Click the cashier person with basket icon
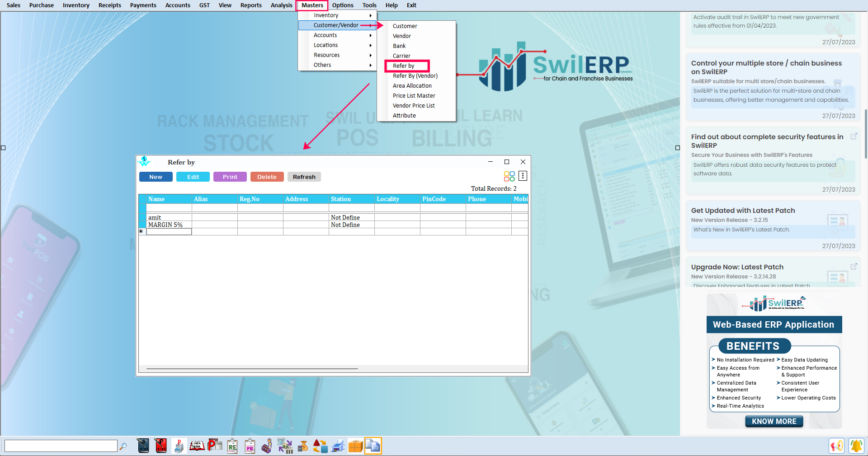 pos(267,446)
